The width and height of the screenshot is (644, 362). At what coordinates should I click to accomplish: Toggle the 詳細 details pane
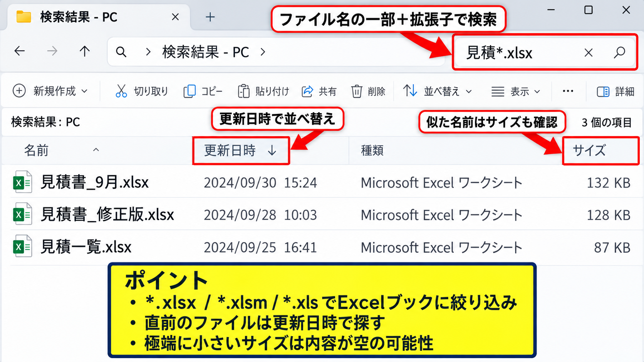(x=615, y=91)
